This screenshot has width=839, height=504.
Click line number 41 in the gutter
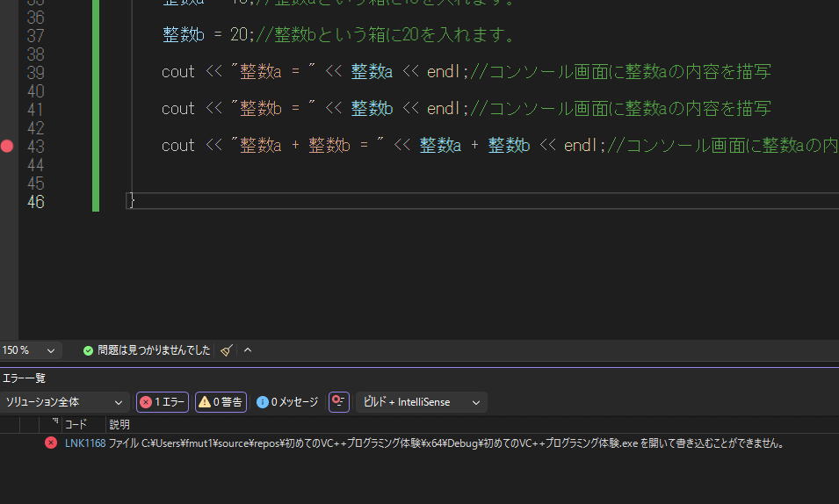coord(36,109)
